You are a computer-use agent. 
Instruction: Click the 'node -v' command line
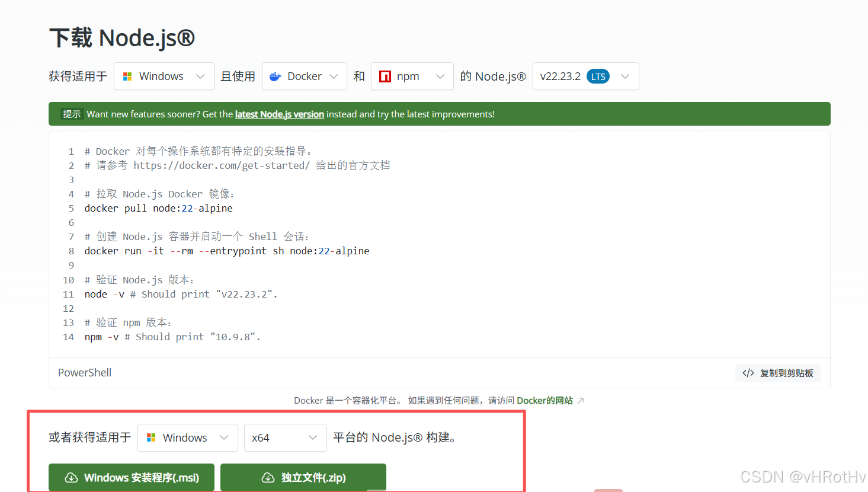pyautogui.click(x=181, y=295)
